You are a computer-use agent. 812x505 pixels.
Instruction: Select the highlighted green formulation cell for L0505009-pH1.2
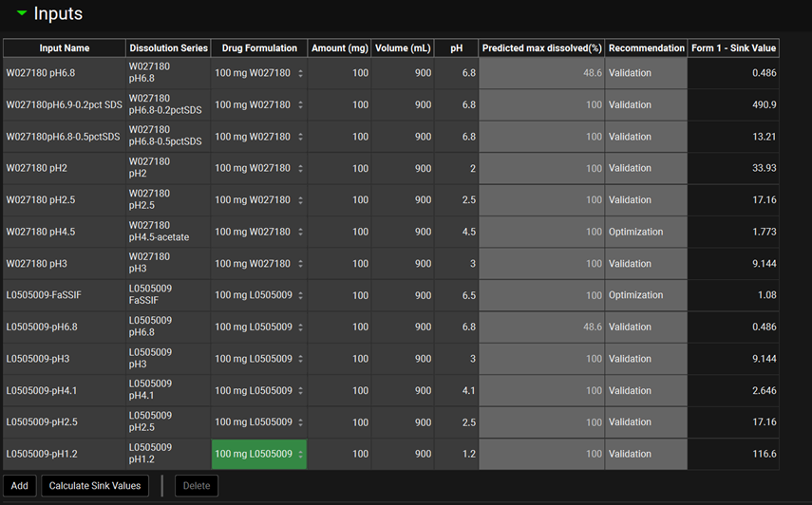point(258,454)
